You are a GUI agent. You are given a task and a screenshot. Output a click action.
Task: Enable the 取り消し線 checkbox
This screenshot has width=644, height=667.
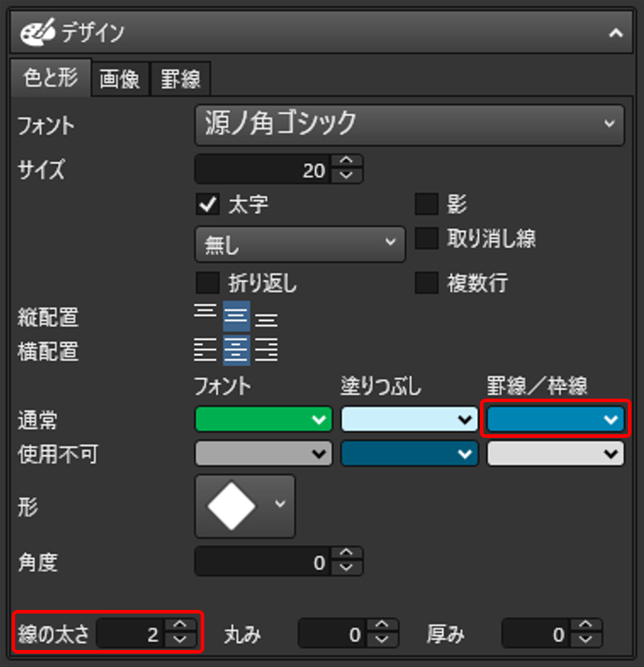pos(426,238)
